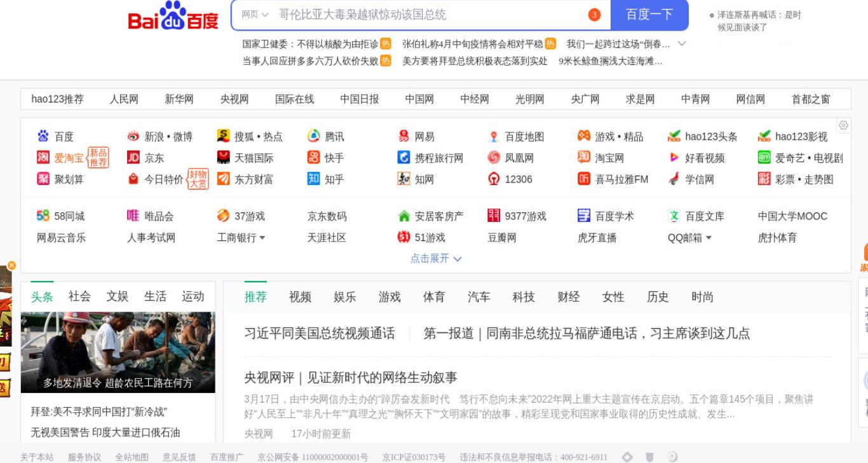
Task: Open site grid settings gear
Action: pos(844,125)
